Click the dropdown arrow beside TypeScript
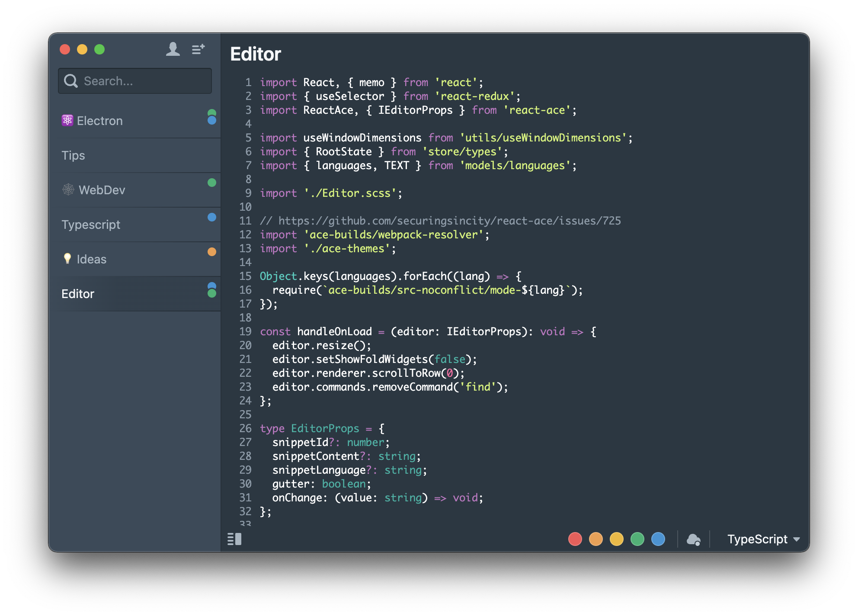858x616 pixels. 797,539
